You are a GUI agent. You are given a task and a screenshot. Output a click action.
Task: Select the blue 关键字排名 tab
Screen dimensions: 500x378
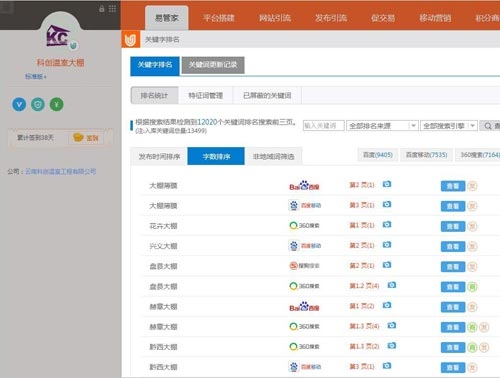point(155,65)
